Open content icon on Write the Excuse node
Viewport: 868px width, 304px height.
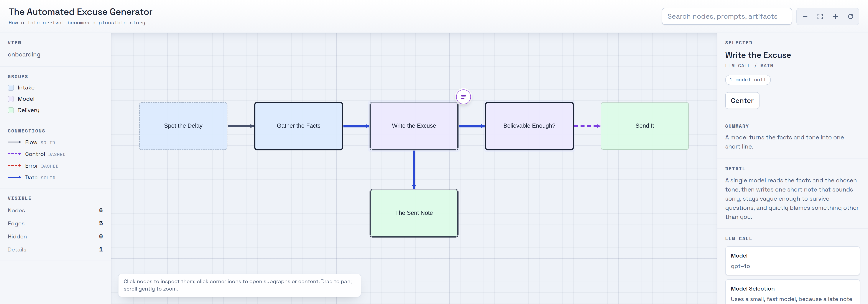click(463, 97)
